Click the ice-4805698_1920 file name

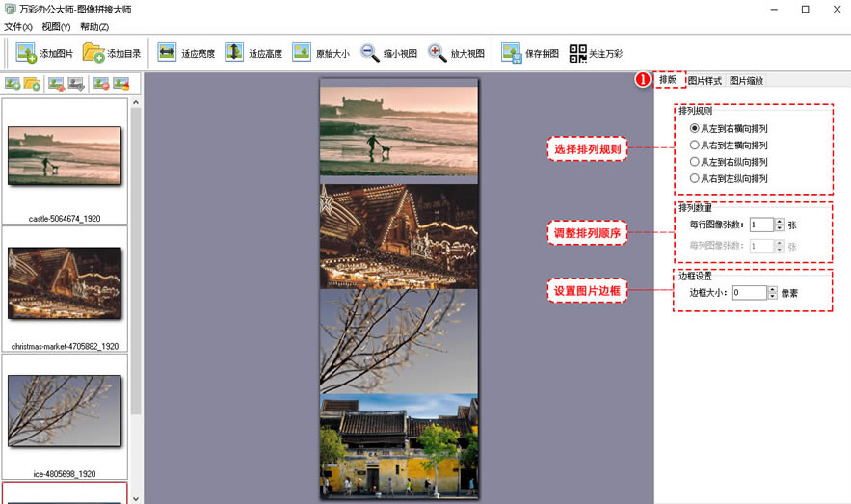65,473
